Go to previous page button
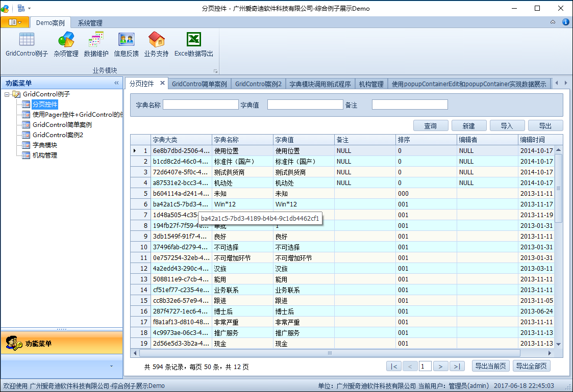This screenshot has height=392, width=573. pos(410,366)
